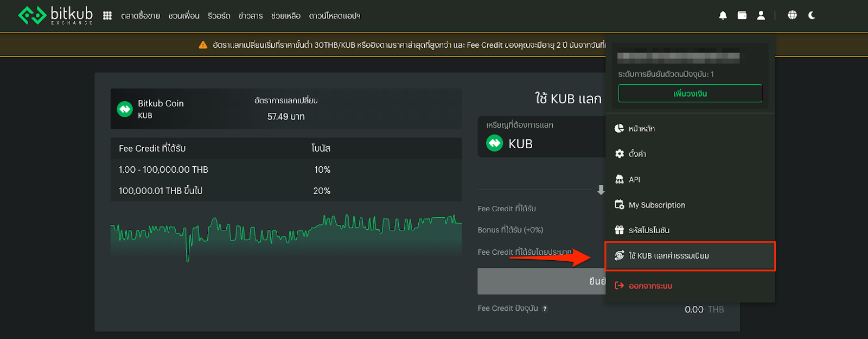Click the grey confirm button
The image size is (868, 339).
541,281
